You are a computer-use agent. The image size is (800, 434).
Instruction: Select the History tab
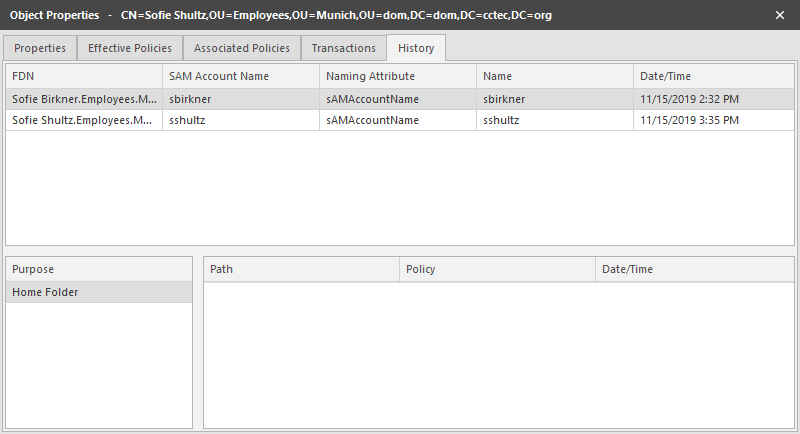point(416,48)
